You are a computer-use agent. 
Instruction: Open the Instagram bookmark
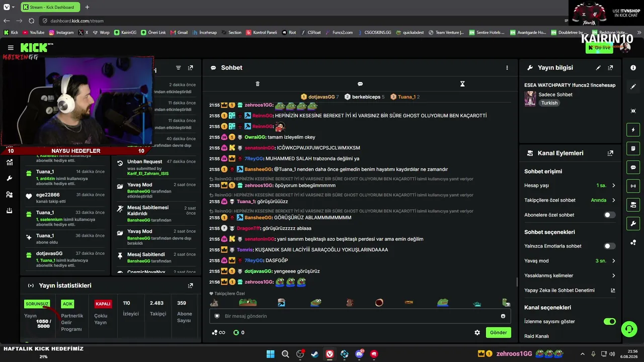pos(61,33)
